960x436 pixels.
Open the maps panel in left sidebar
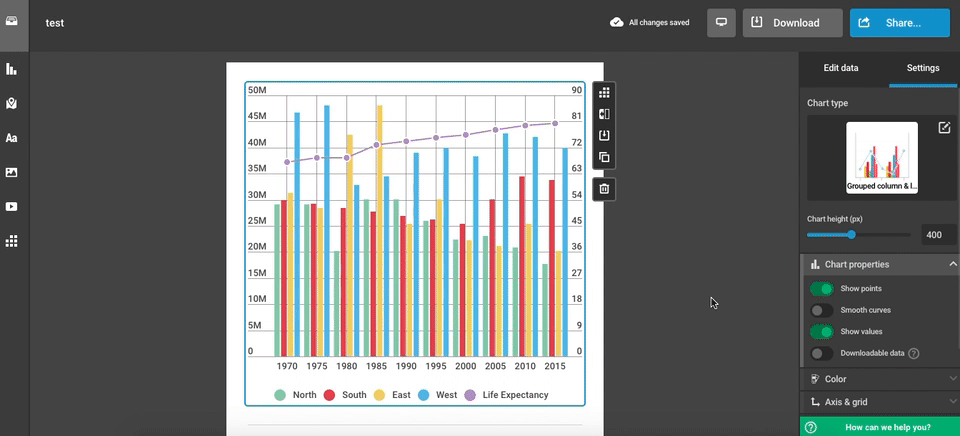12,104
